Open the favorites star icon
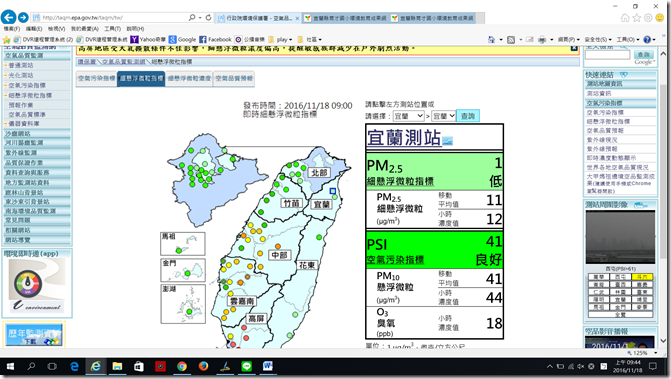Viewport: 671px width, 379px height. (637, 18)
